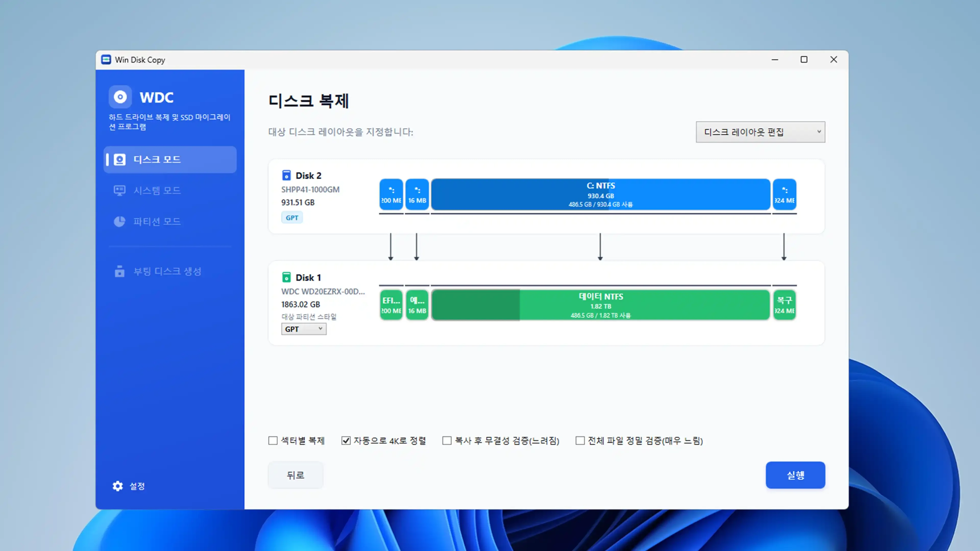
Task: Uncheck 자동으로 4K로 정렬
Action: 346,440
